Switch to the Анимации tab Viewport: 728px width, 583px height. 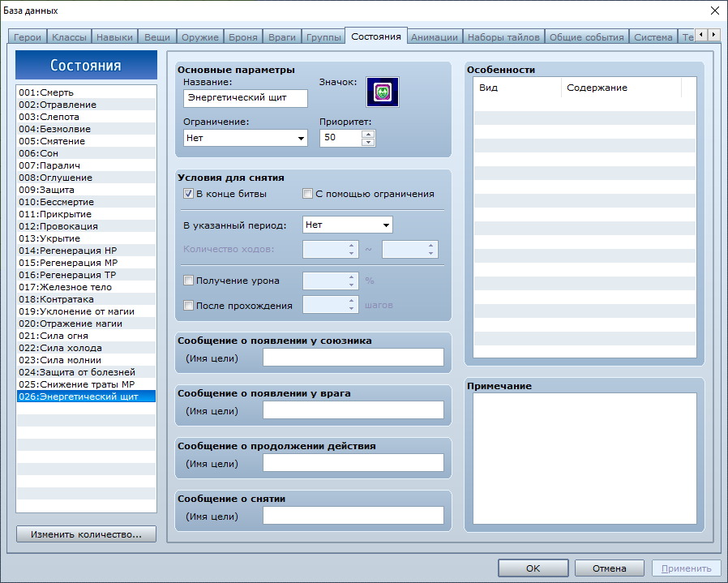[x=435, y=37]
